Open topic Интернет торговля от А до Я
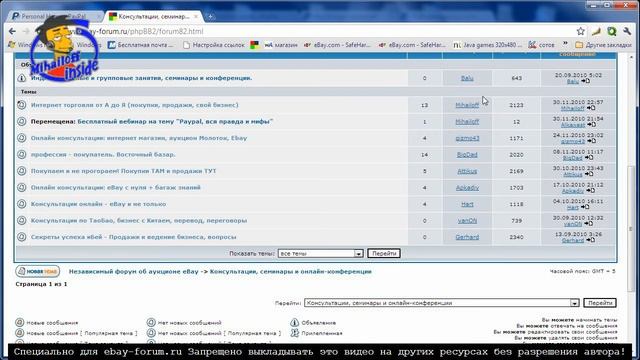Viewport: 640px width, 360px height. tap(135, 105)
